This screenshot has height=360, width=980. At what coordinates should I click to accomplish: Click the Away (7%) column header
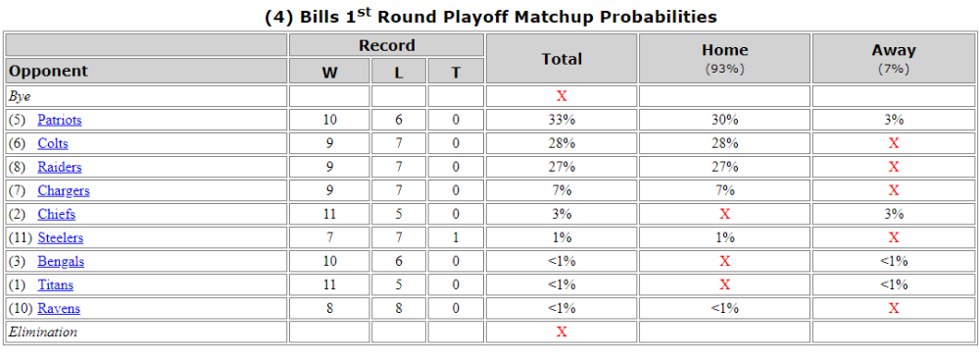point(893,58)
